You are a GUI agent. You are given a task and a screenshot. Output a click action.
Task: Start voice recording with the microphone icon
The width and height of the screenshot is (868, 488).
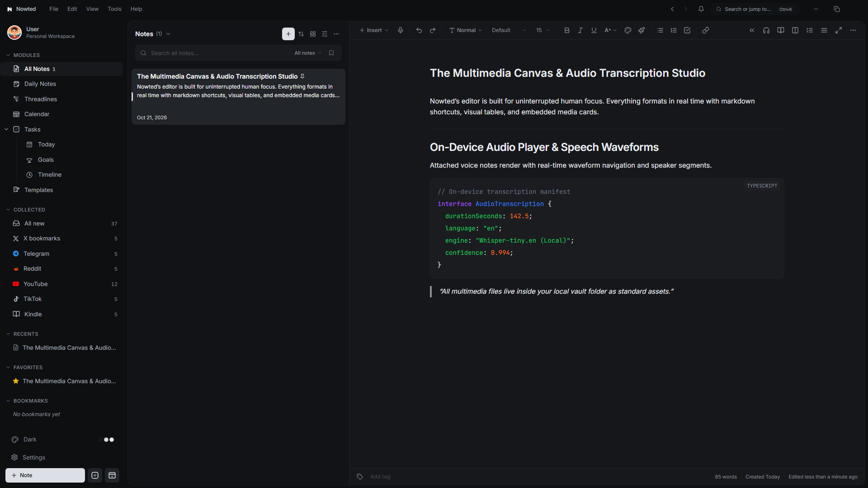pyautogui.click(x=400, y=30)
